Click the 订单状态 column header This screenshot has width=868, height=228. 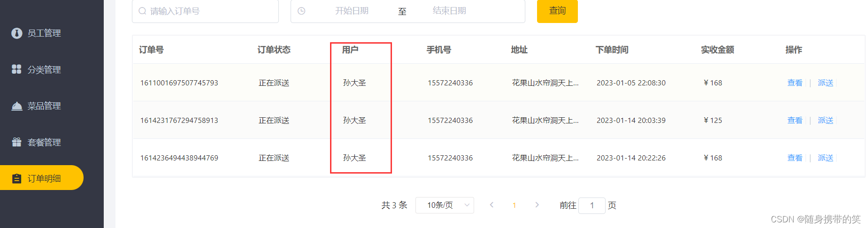[x=274, y=50]
